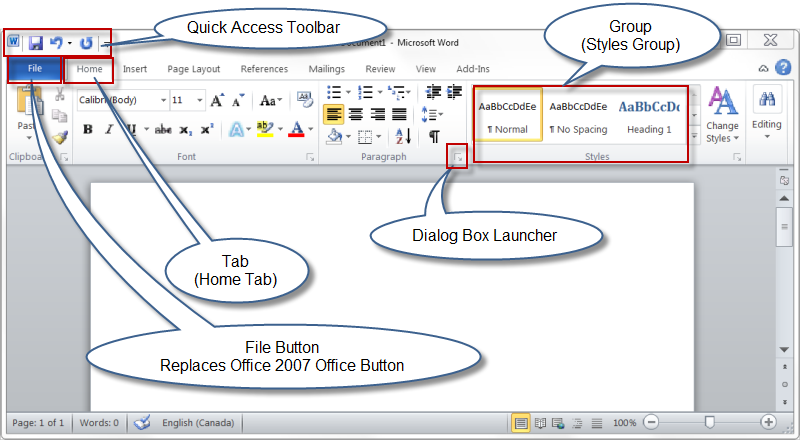This screenshot has width=800, height=440.
Task: Align text left
Action: click(334, 114)
